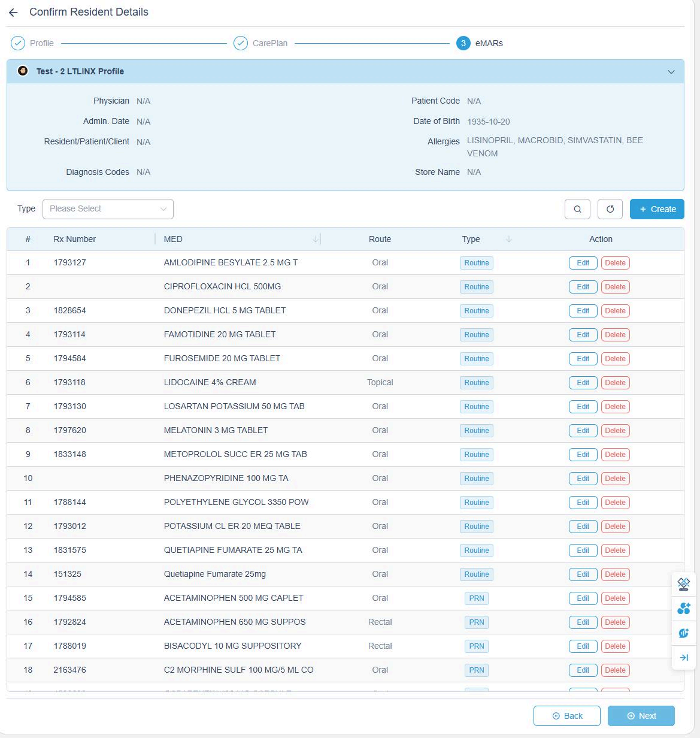Collapse the Test - 2 LTLINX Profile panel
The width and height of the screenshot is (700, 738).
pyautogui.click(x=671, y=72)
